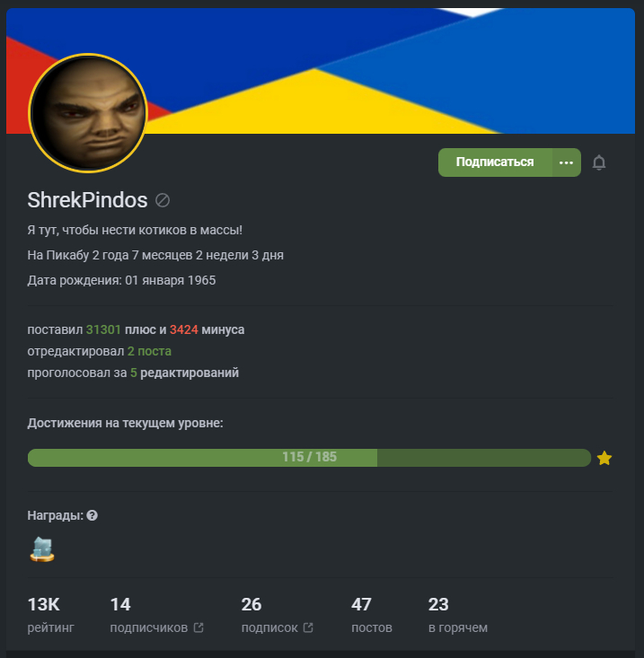The width and height of the screenshot is (644, 658).
Task: Select the 47 постов stat
Action: coord(372,615)
